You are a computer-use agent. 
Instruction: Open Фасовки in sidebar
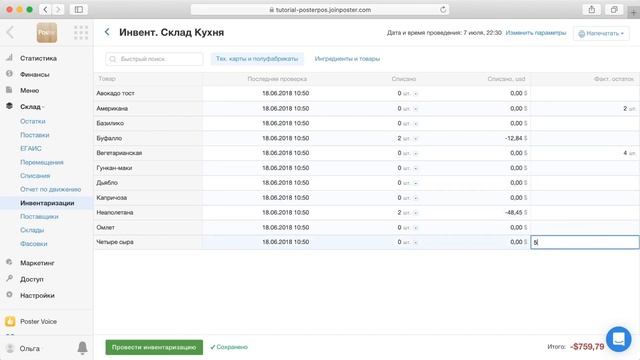(33, 244)
